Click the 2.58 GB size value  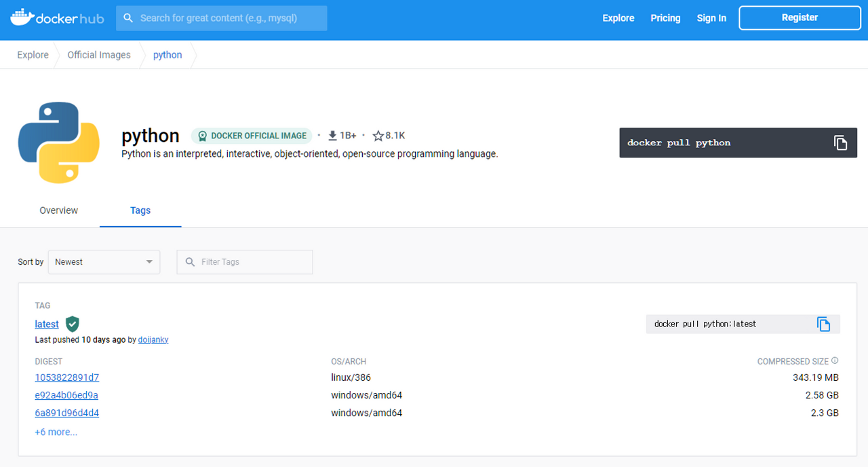coord(822,395)
